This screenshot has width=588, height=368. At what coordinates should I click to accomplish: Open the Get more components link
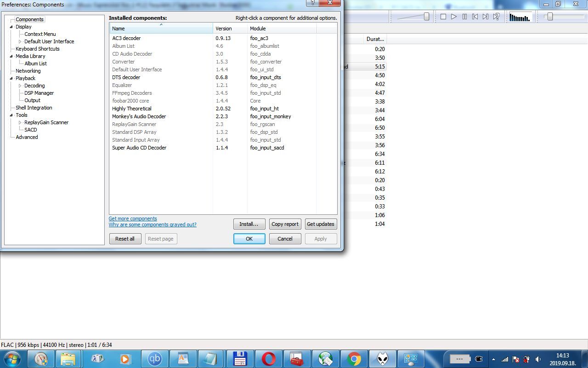click(x=133, y=218)
